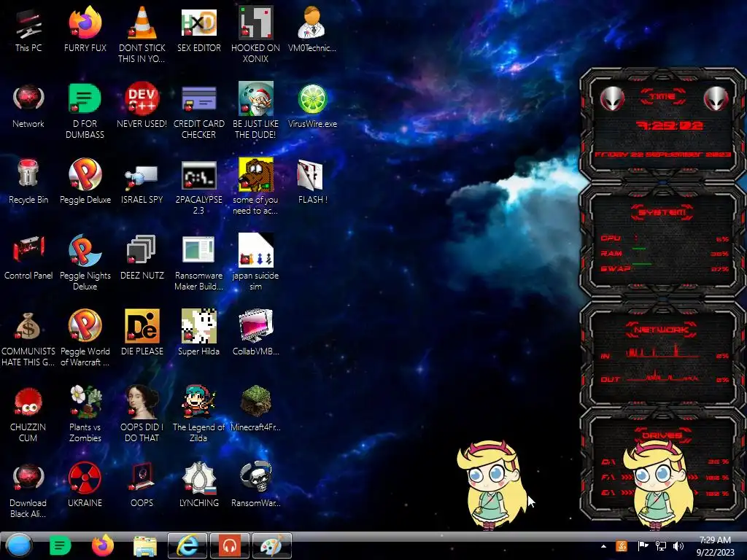747x560 pixels.
Task: Launch the NEVER USED! Dev-C++ shortcut
Action: pyautogui.click(x=142, y=106)
